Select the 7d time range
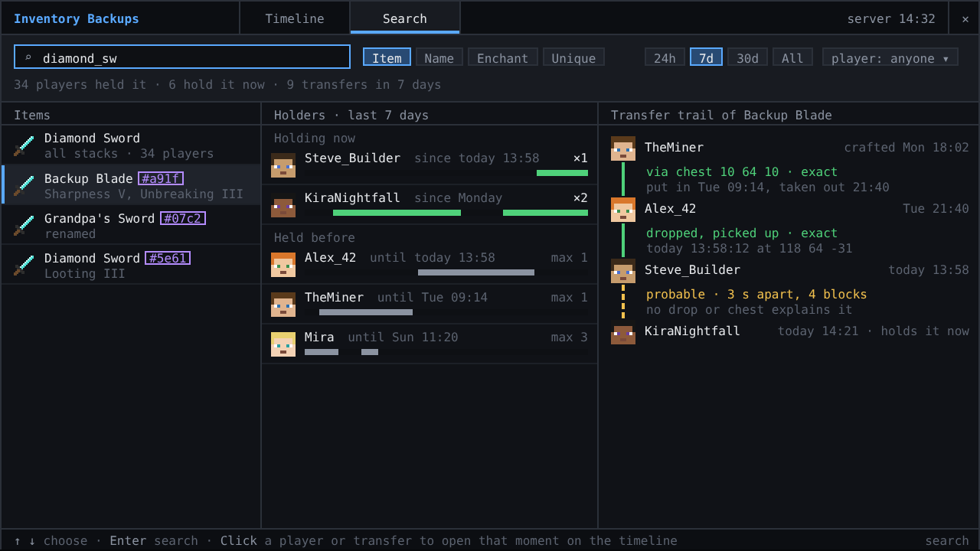This screenshot has width=980, height=551. (706, 57)
